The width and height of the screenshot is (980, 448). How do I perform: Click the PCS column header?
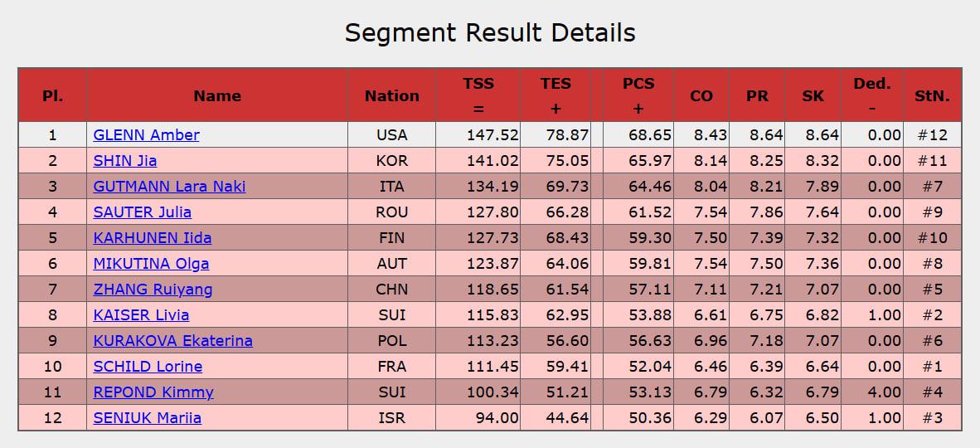click(638, 95)
